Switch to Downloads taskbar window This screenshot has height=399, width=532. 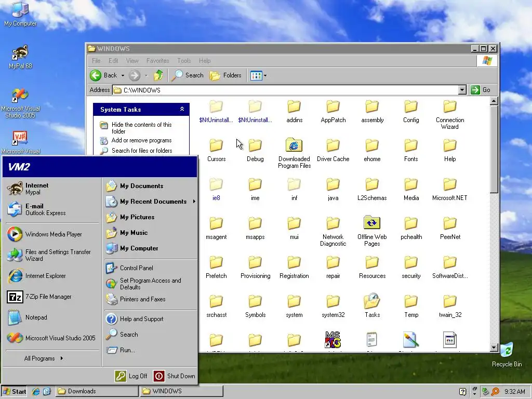click(x=97, y=391)
